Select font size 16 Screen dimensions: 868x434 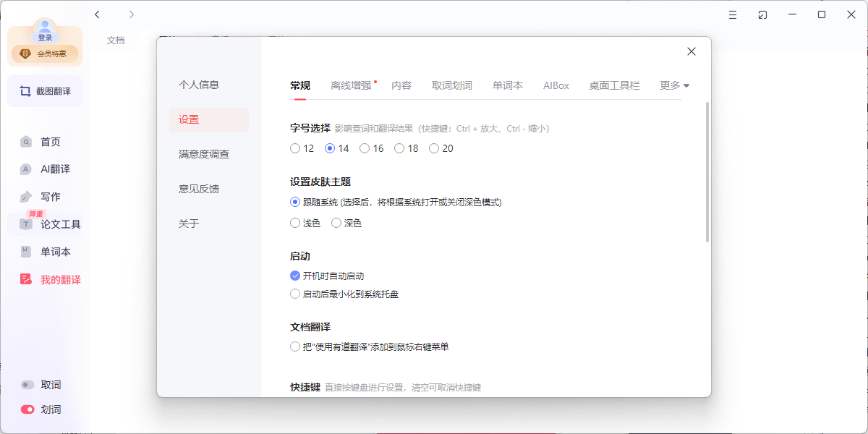tap(365, 148)
